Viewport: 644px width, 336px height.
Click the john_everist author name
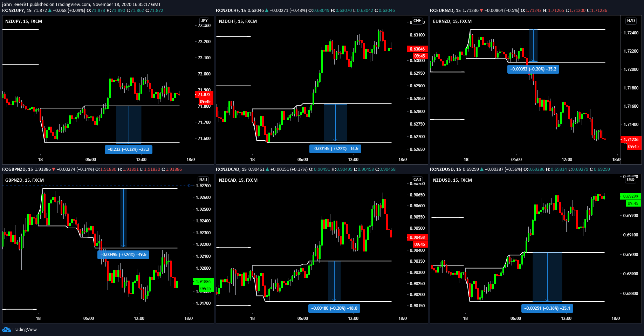(15, 5)
